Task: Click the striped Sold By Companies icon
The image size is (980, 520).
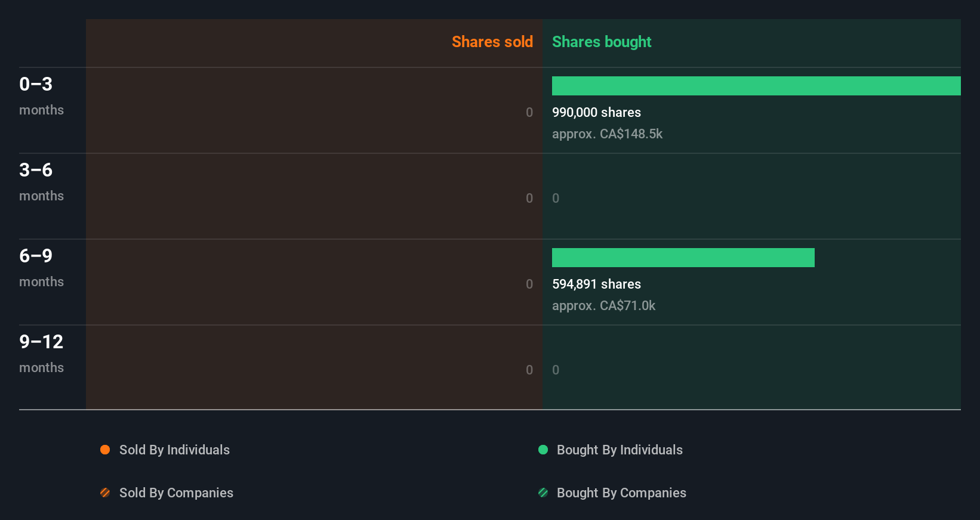Action: point(105,493)
